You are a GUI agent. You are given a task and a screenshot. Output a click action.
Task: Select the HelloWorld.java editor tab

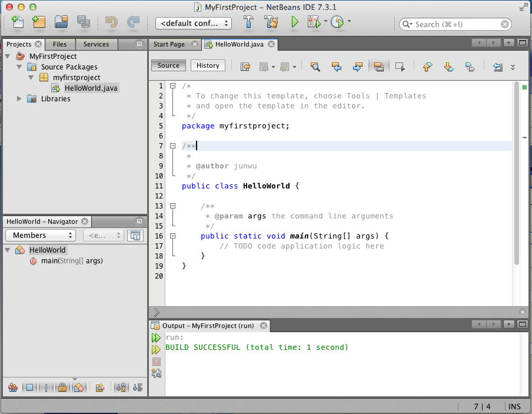click(x=239, y=44)
